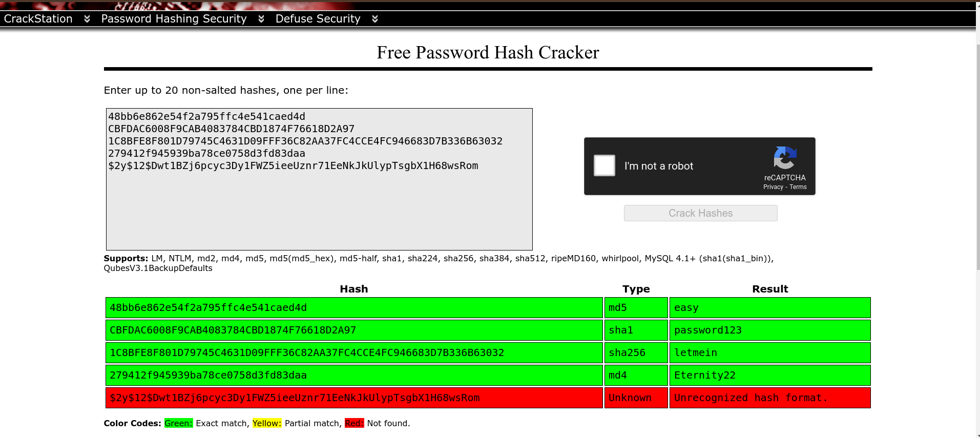Click the "sha1" type cell
This screenshot has width=980, height=438.
636,330
